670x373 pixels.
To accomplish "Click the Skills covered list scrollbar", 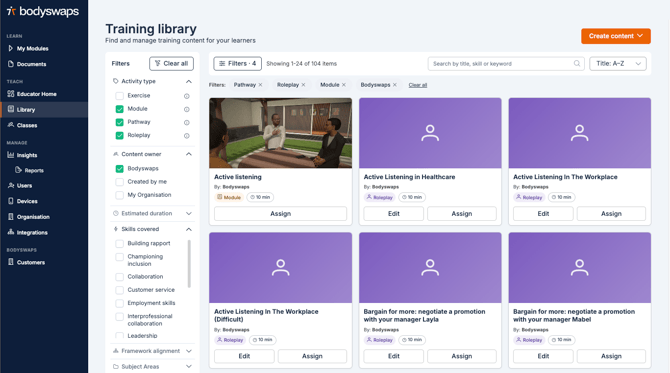I will pos(189,264).
